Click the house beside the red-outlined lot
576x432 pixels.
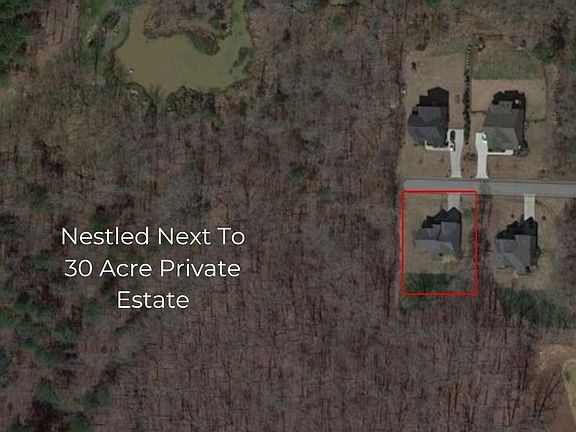point(516,245)
